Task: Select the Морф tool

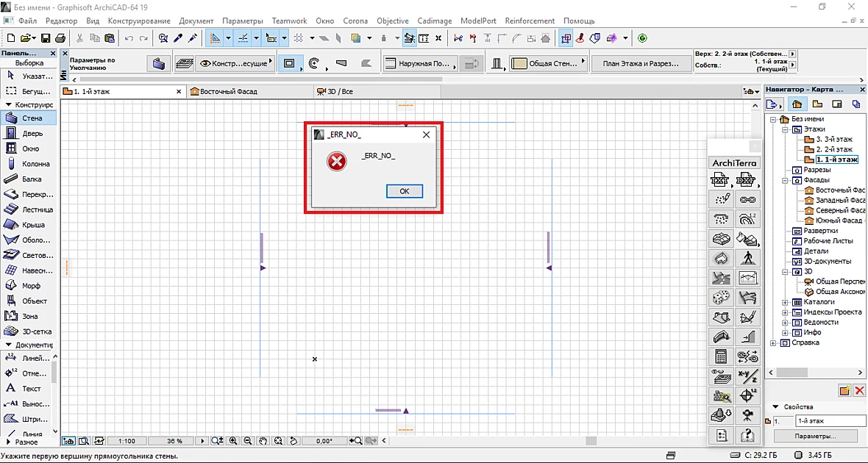Action: click(x=29, y=286)
